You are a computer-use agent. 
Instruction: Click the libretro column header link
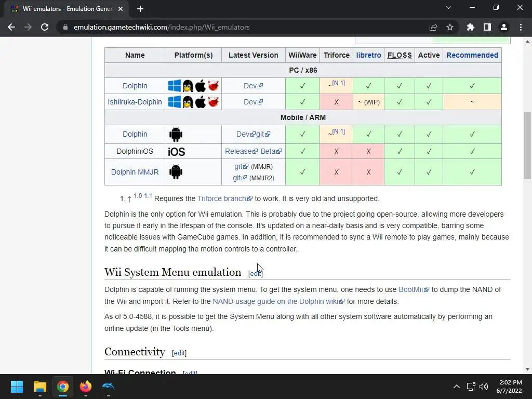[368, 55]
